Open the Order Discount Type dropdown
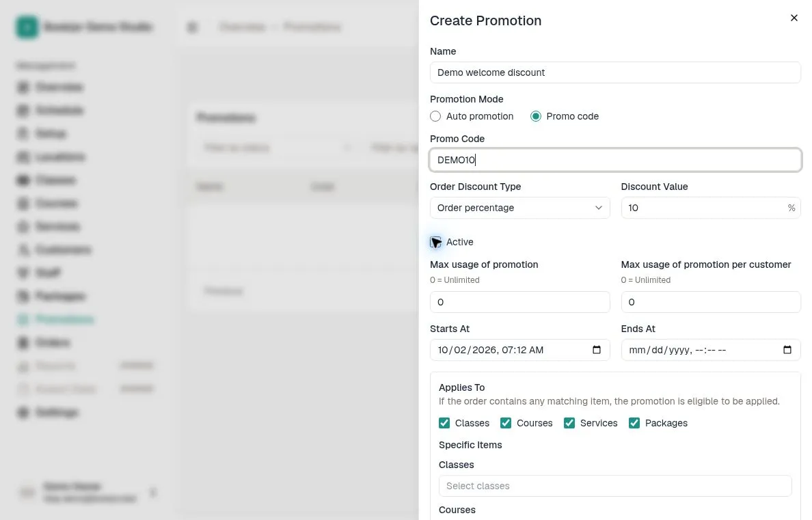Viewport: 812px width, 520px height. pyautogui.click(x=519, y=208)
